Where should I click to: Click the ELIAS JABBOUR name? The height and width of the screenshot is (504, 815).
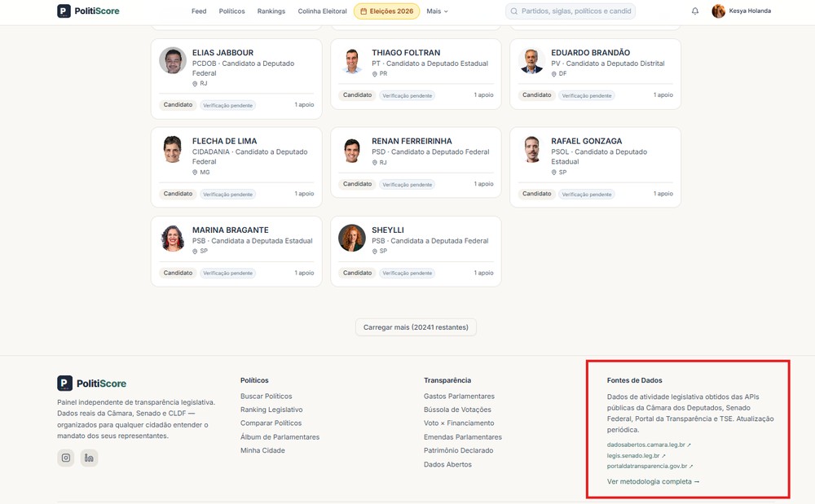click(x=223, y=52)
